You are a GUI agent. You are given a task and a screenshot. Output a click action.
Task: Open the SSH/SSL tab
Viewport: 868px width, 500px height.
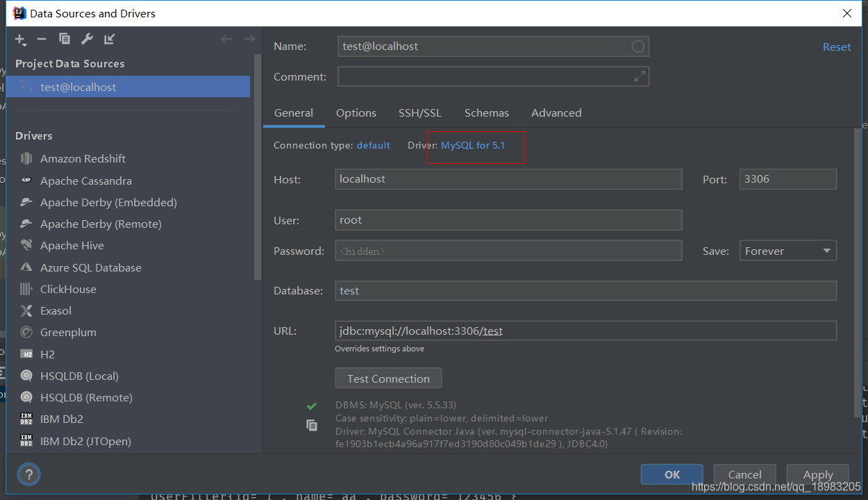click(x=420, y=112)
